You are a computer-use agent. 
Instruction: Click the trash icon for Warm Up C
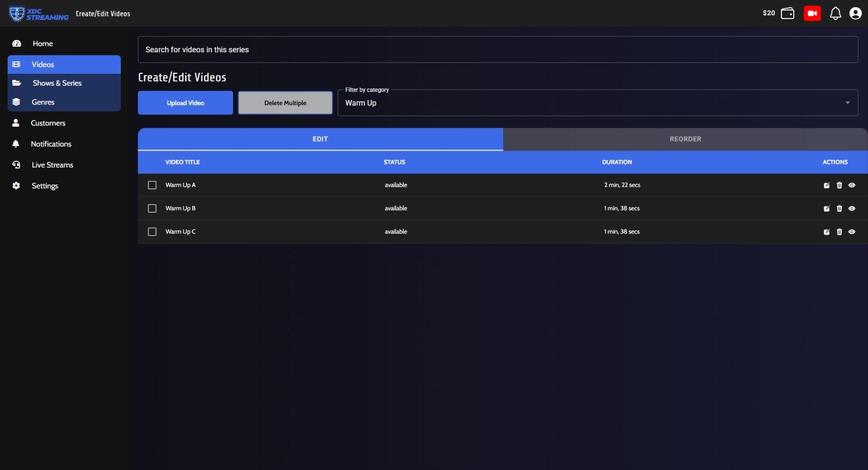click(839, 232)
